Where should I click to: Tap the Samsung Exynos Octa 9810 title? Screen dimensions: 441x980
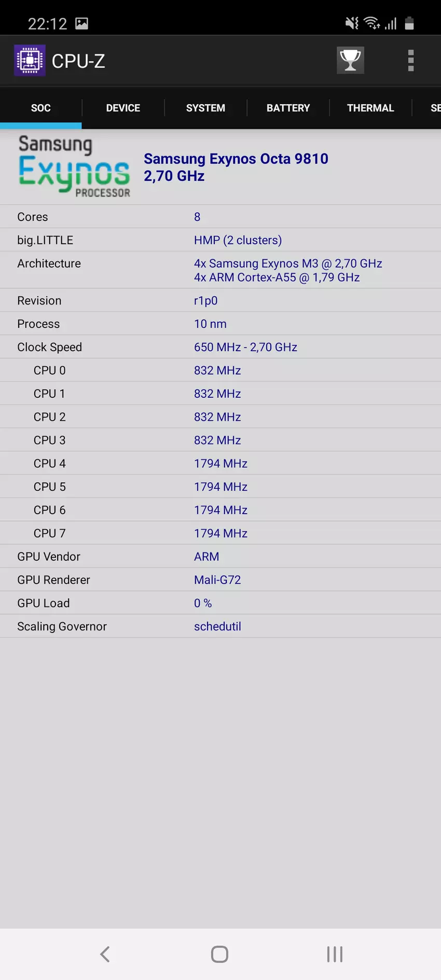click(236, 159)
